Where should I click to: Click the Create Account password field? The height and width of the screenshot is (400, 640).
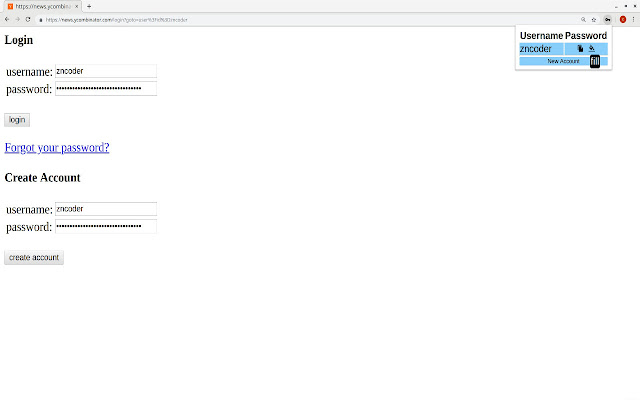(106, 227)
